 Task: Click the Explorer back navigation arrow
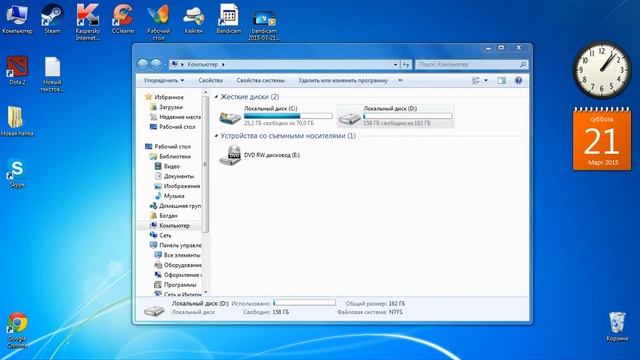coord(143,64)
